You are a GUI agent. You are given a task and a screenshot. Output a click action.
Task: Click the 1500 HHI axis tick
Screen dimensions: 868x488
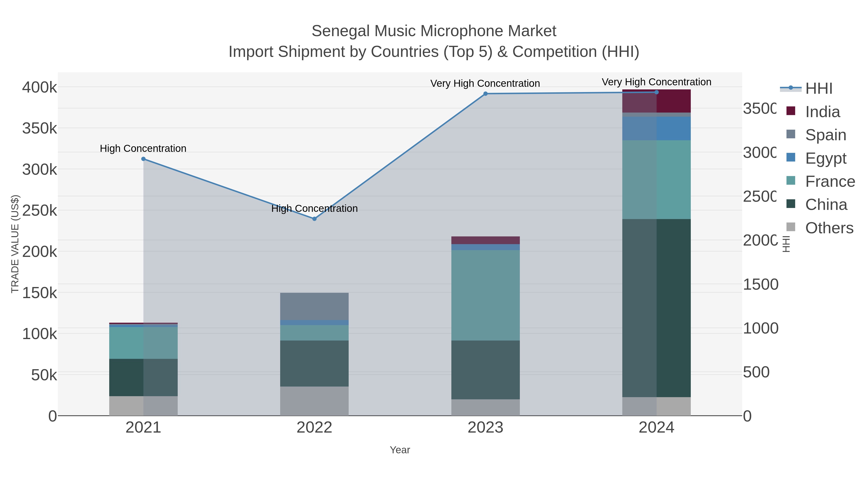point(760,284)
